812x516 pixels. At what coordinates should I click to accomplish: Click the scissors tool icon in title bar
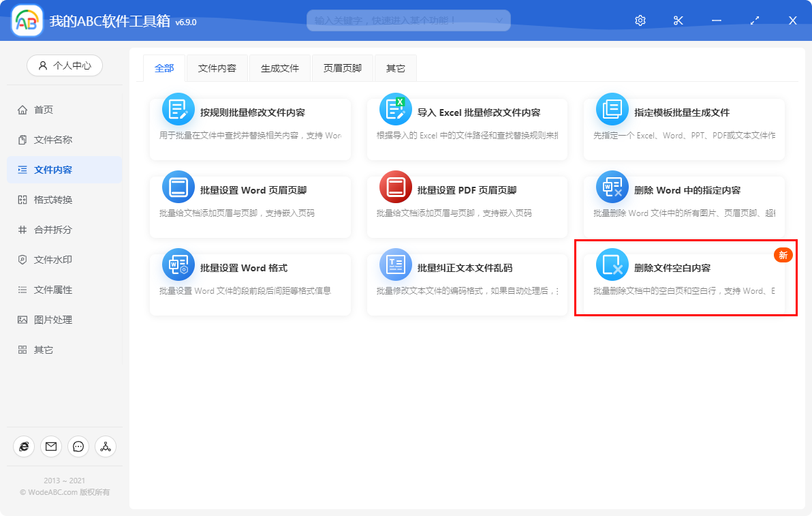[678, 20]
